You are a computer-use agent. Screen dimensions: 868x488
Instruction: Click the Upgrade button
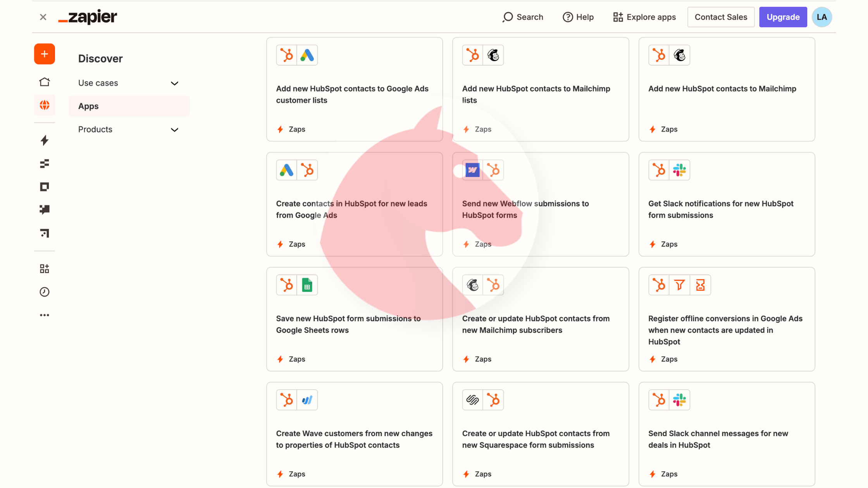[783, 17]
